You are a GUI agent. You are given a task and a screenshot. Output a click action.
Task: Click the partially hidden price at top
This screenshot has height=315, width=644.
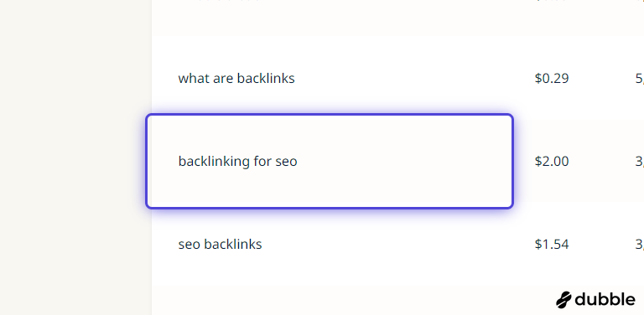tap(552, 1)
